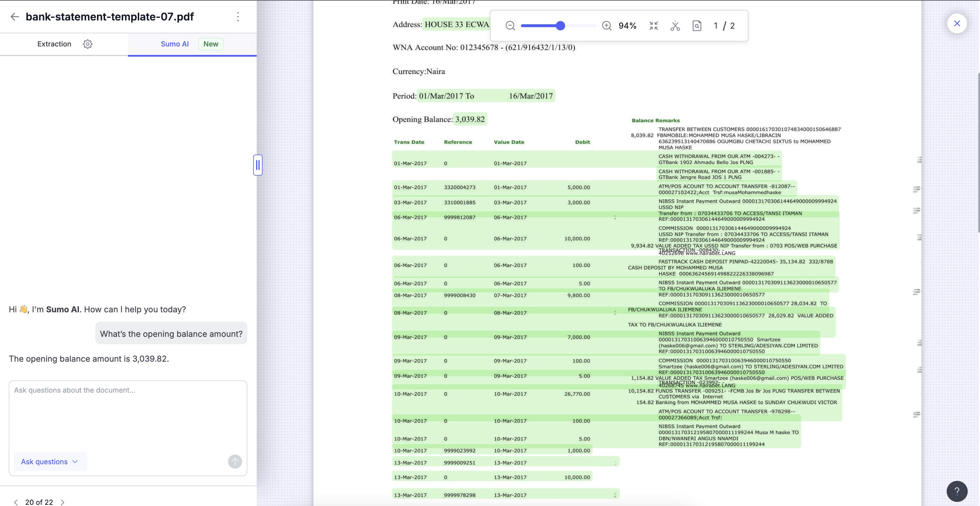
Task: Switch to the Extraction tab
Action: click(54, 44)
